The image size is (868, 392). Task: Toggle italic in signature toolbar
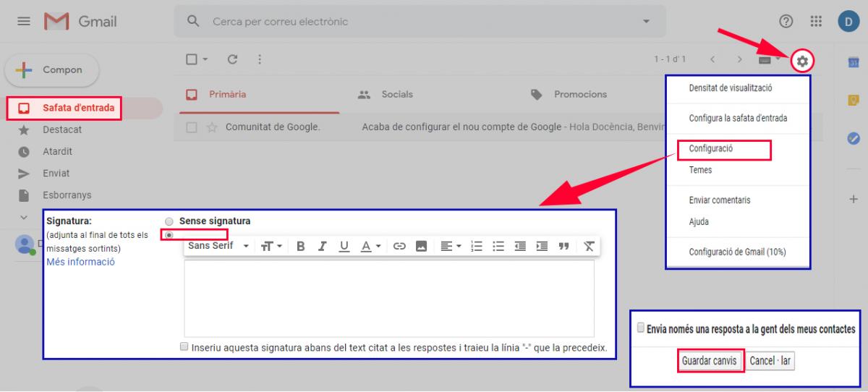tap(323, 247)
